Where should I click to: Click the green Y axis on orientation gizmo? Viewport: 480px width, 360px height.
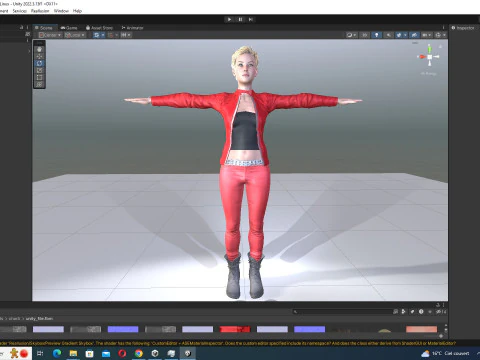tap(430, 49)
